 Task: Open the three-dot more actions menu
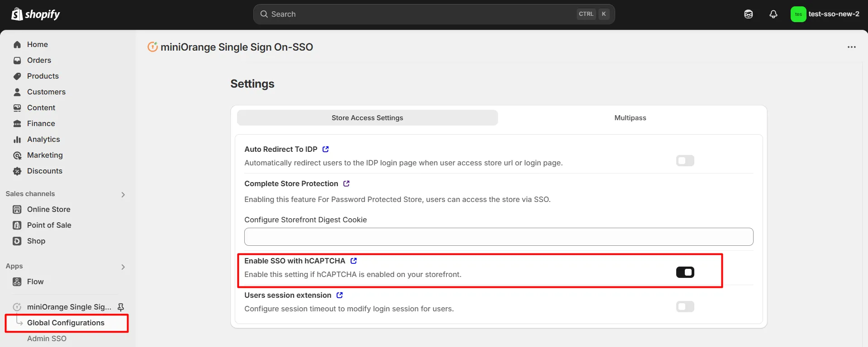(852, 47)
